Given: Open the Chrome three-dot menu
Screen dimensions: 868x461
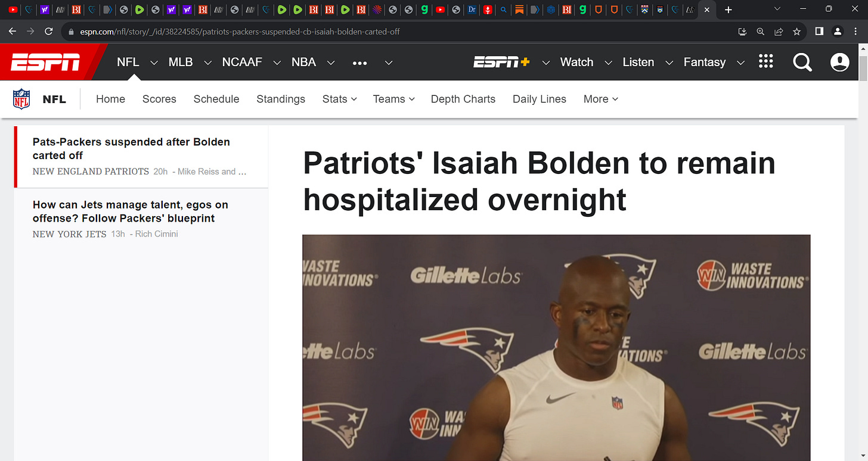Looking at the screenshot, I should tap(855, 32).
